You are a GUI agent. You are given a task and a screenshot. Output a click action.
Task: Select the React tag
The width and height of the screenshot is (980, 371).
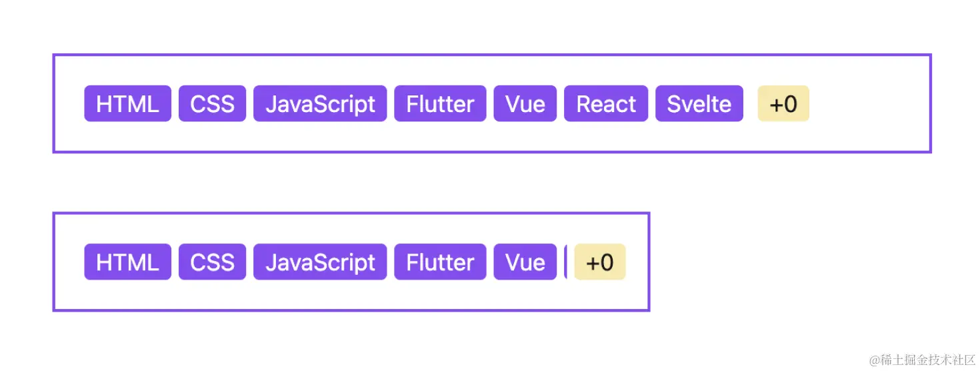point(606,103)
